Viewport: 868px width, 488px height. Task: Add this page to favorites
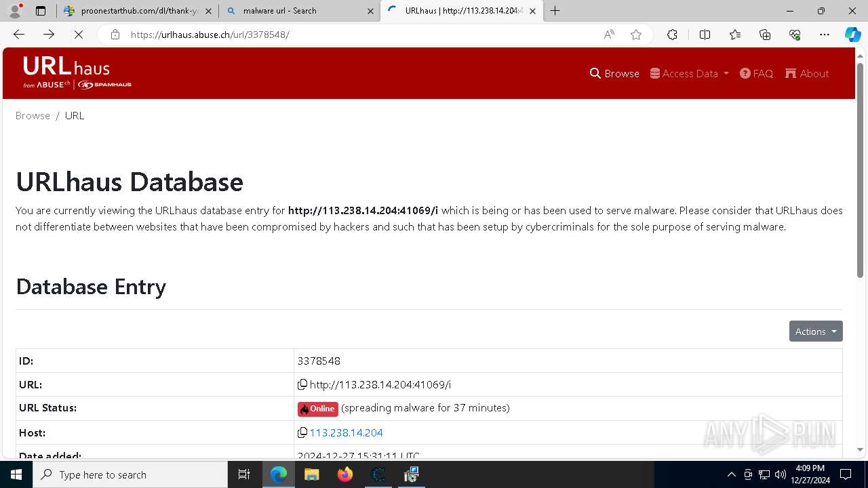coord(636,35)
